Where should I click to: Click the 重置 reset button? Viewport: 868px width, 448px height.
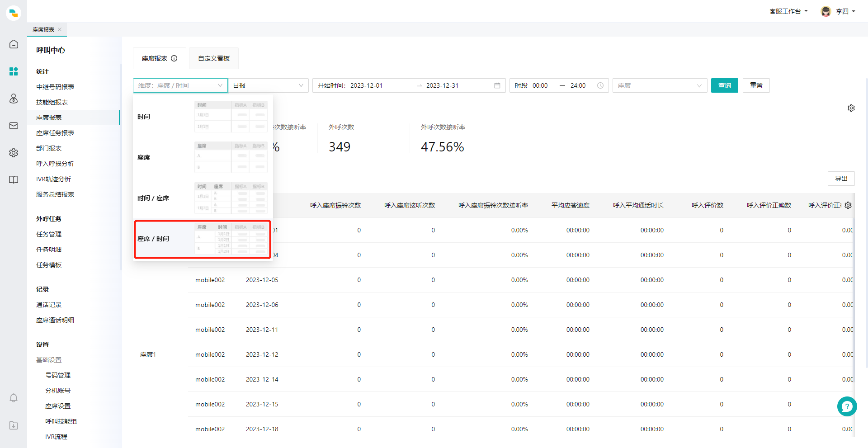pyautogui.click(x=756, y=85)
